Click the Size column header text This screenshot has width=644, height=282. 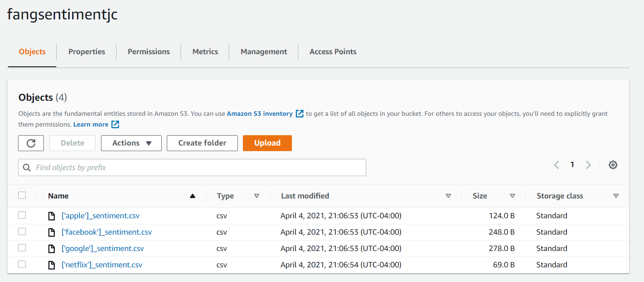pyautogui.click(x=480, y=196)
